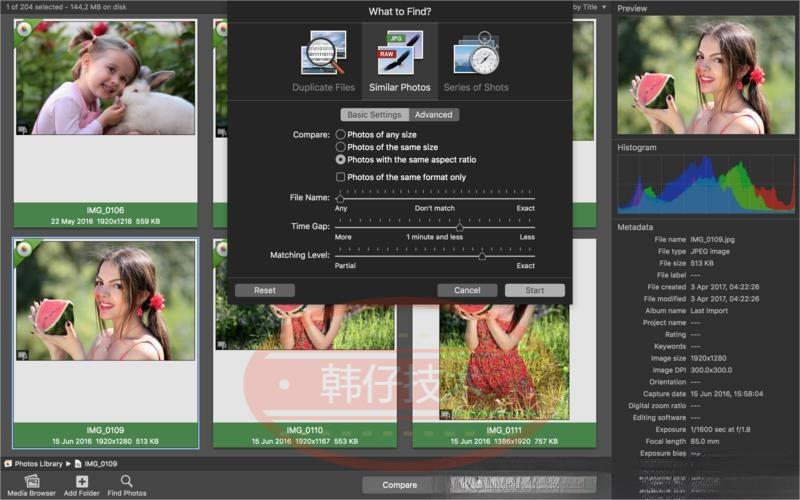Open the Media Browser tool
Viewport: 800px width, 500px height.
pos(32,481)
